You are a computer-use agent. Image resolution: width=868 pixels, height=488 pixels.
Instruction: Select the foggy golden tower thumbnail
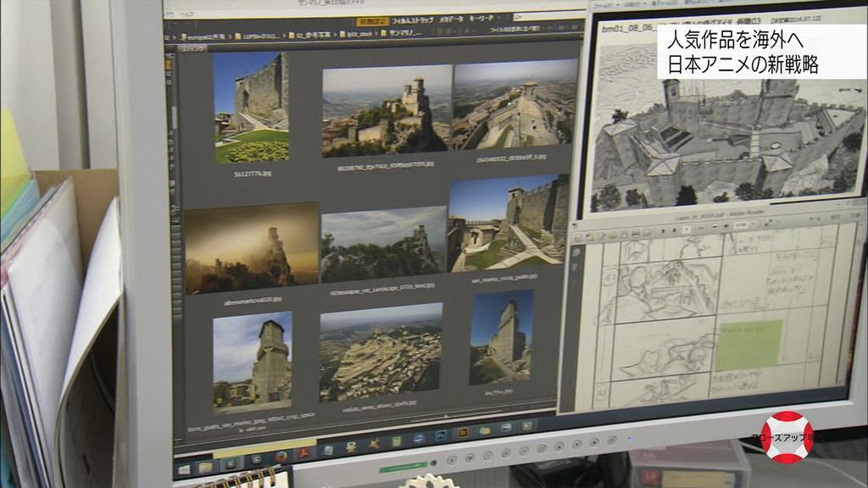[x=252, y=248]
